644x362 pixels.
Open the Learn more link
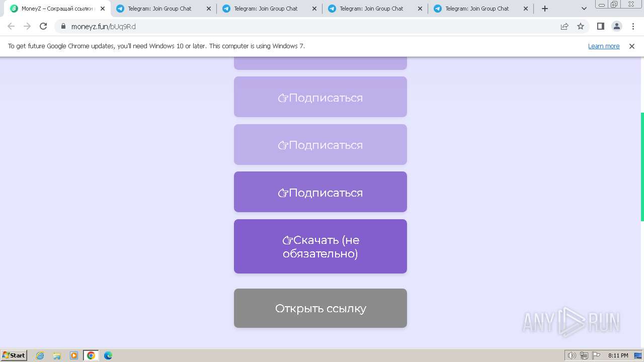604,46
